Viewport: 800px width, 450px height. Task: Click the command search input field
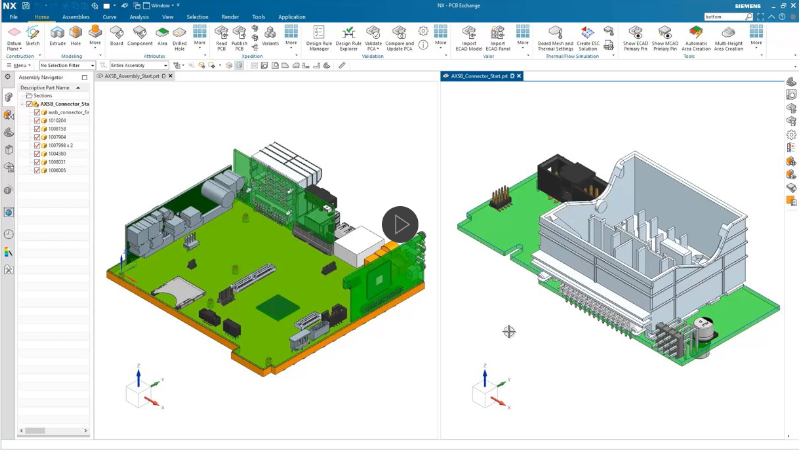click(724, 17)
